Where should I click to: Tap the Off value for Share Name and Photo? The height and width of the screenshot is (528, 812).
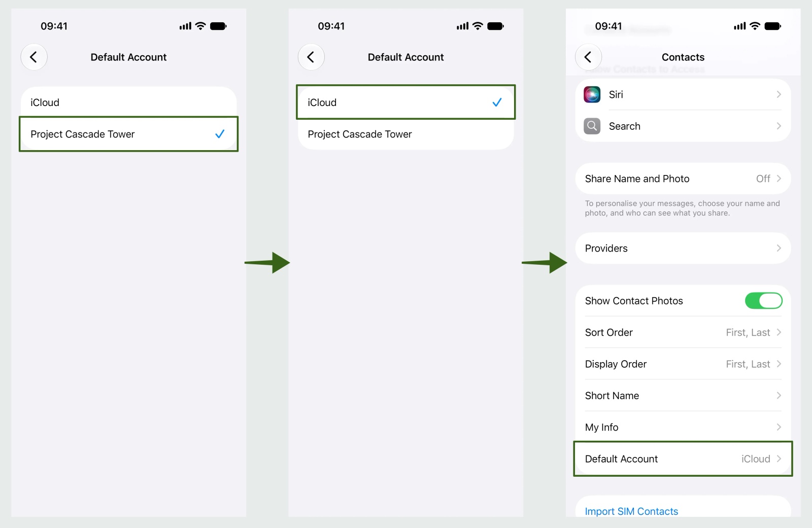point(763,179)
